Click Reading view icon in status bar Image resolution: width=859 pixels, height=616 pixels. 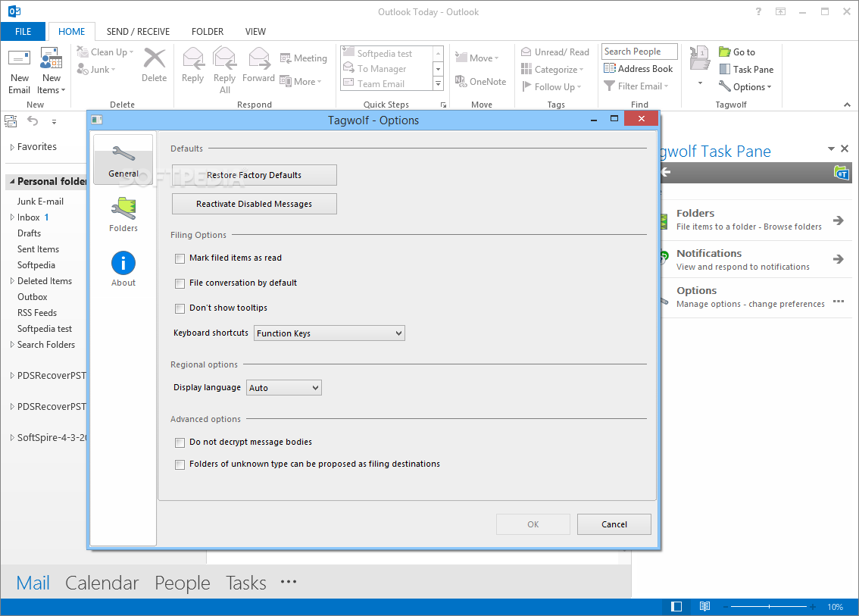click(x=705, y=606)
